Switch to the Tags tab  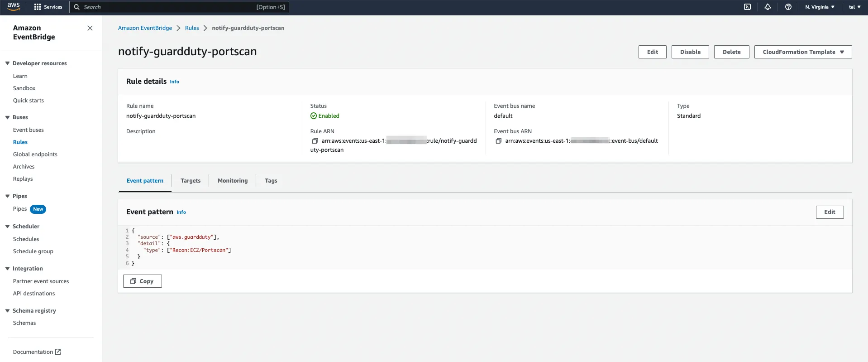[271, 181]
